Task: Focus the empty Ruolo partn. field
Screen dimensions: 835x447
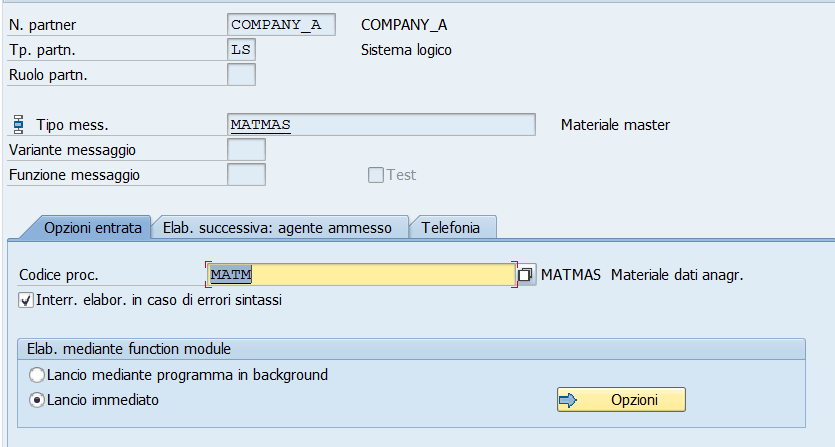Action: pyautogui.click(x=241, y=75)
